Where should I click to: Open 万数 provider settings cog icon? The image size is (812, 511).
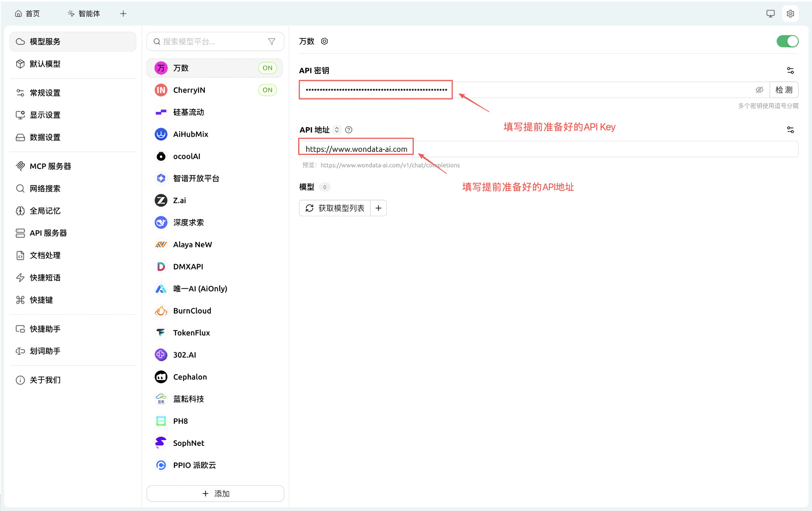[x=324, y=41]
